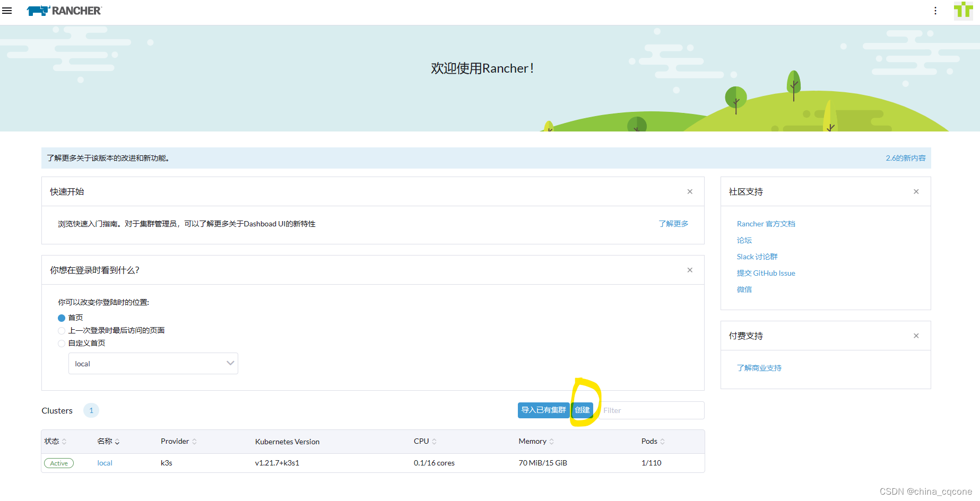Open the 提交 GitHub Issue link
Screen dimensions: 980x501
(766, 273)
